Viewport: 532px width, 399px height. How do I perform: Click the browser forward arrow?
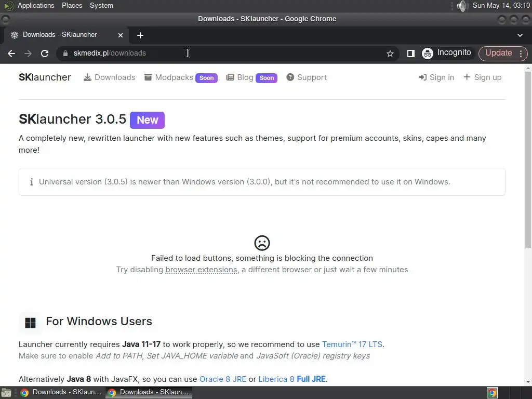coord(28,54)
